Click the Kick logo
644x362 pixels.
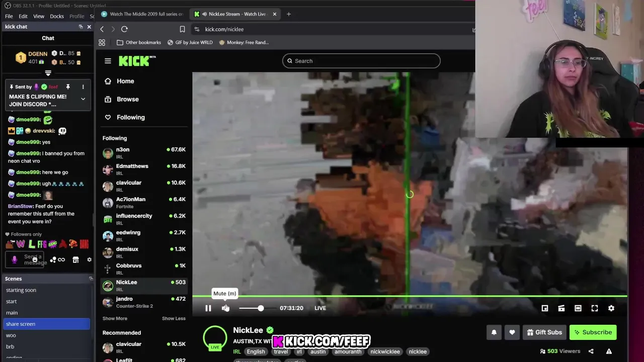pos(137,61)
